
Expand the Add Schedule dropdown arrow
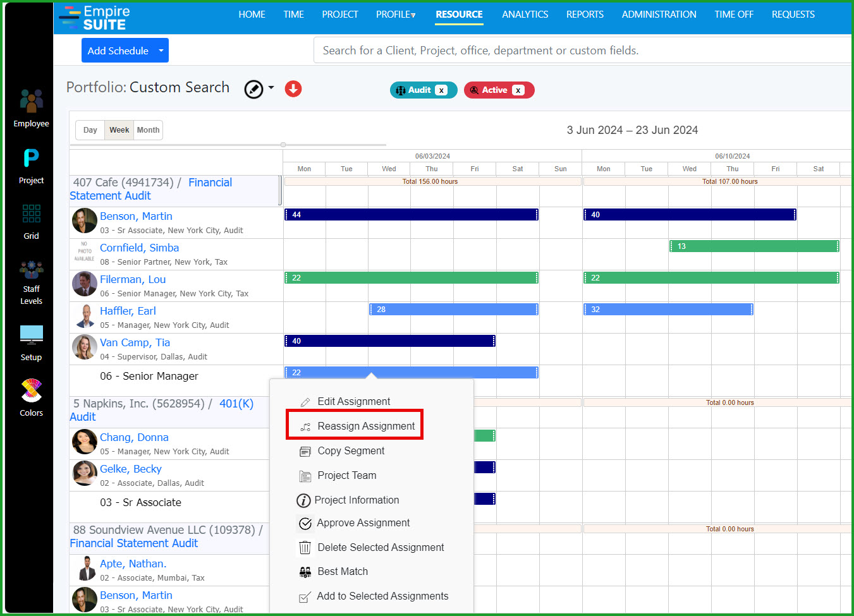tap(161, 51)
